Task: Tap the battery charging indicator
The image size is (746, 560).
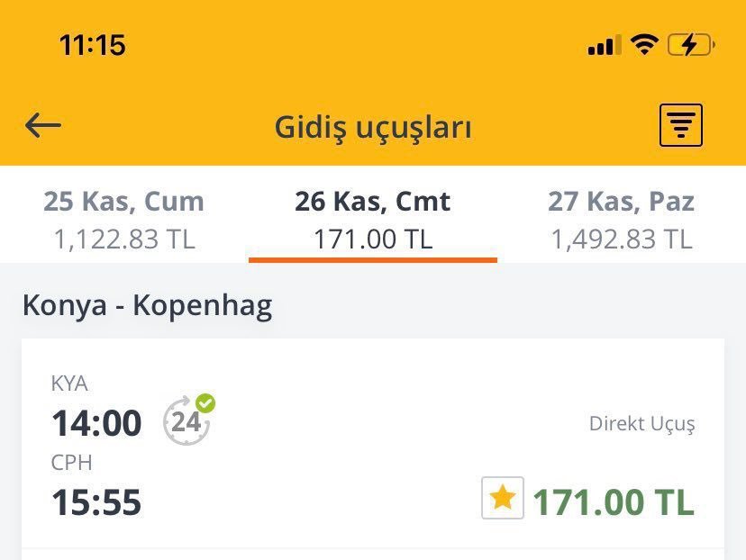Action: pyautogui.click(x=690, y=44)
